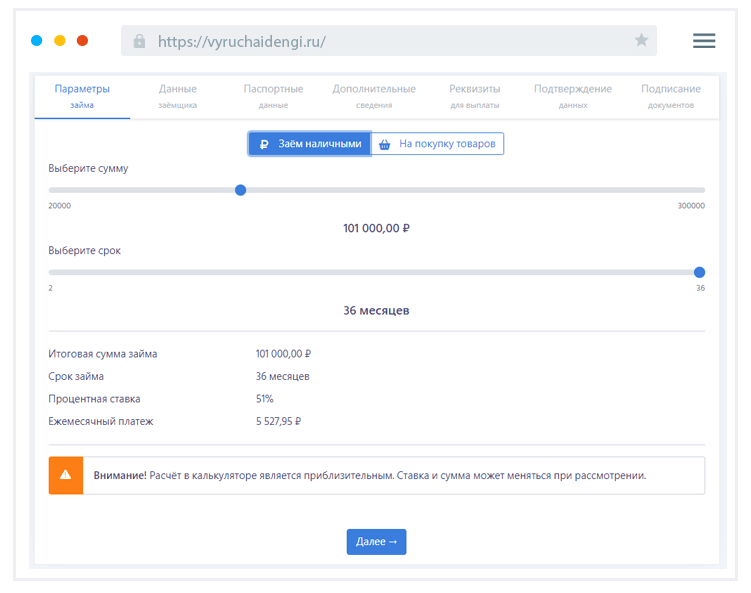Click the padlock icon in address bar
The width and height of the screenshot is (751, 593).
click(139, 42)
